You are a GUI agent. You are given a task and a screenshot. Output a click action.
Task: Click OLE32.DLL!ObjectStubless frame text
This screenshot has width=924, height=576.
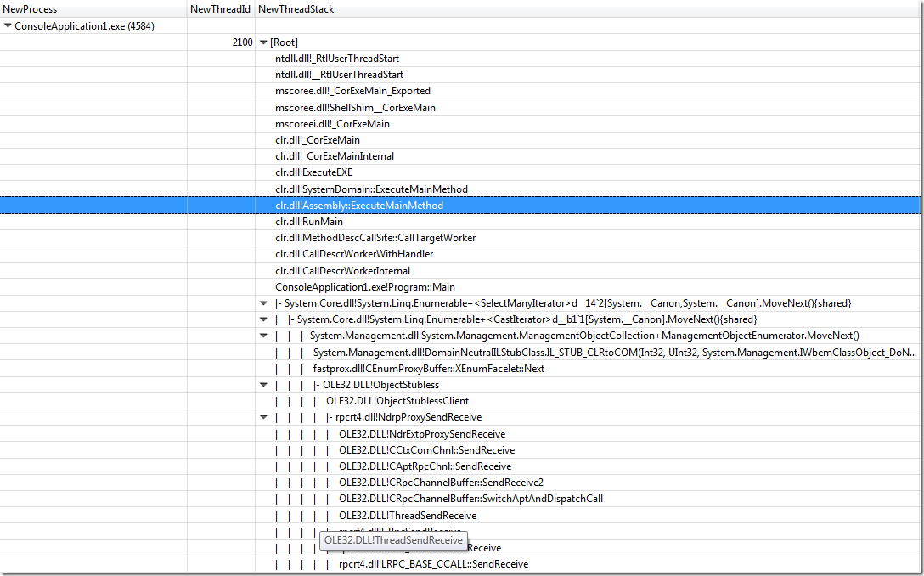[x=380, y=384]
